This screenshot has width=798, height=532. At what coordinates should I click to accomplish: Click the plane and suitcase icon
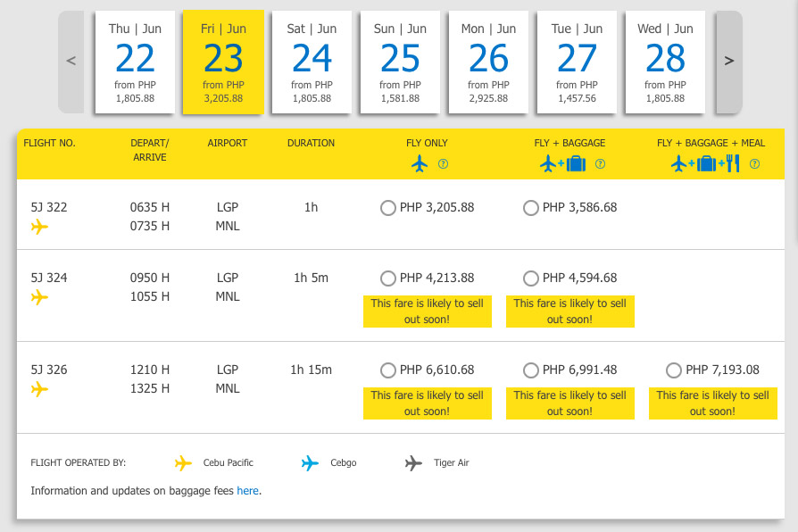click(x=563, y=163)
